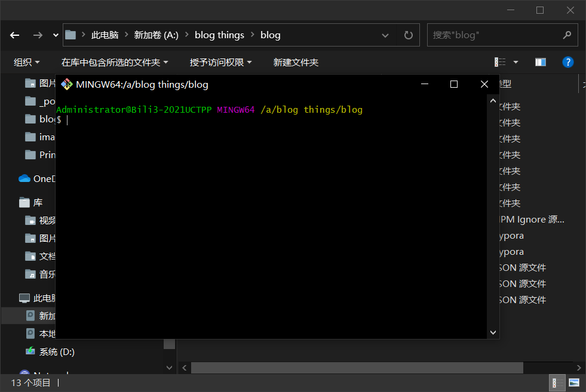Toggle the preview pane icon
The height and width of the screenshot is (392, 586).
pyautogui.click(x=541, y=62)
